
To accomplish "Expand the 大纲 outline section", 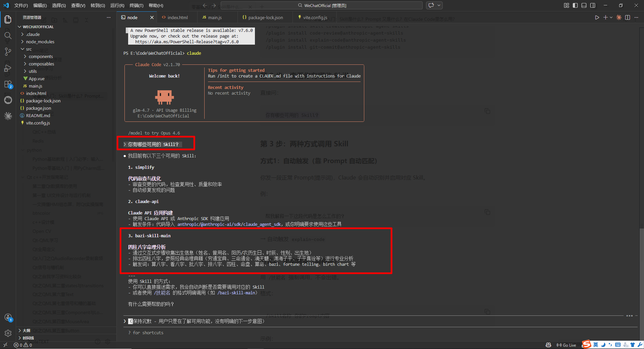I will pyautogui.click(x=26, y=331).
